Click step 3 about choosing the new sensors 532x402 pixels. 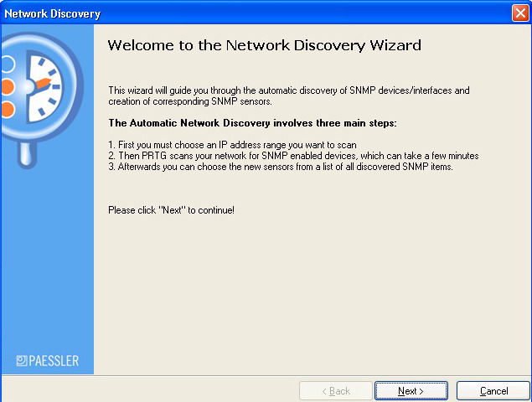coord(281,167)
